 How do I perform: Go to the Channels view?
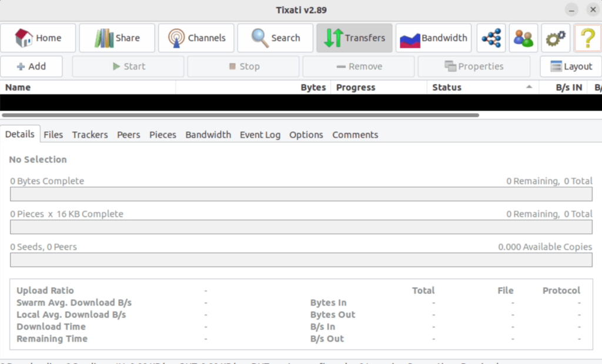[x=196, y=38]
